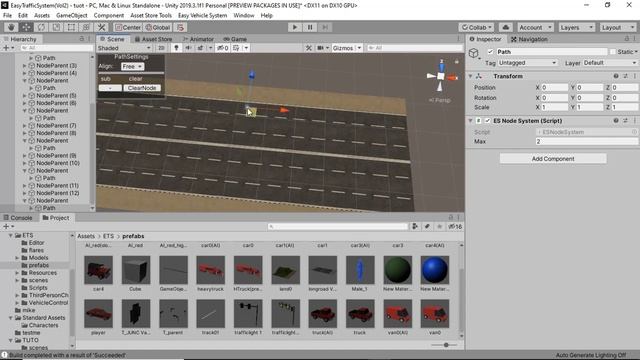Switch to the Game tab

click(235, 39)
